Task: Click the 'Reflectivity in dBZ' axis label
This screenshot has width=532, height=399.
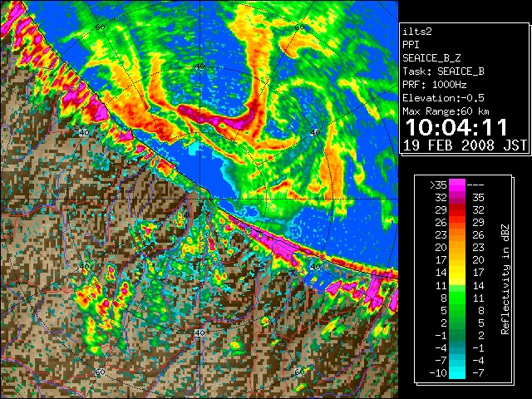Action: (x=505, y=279)
